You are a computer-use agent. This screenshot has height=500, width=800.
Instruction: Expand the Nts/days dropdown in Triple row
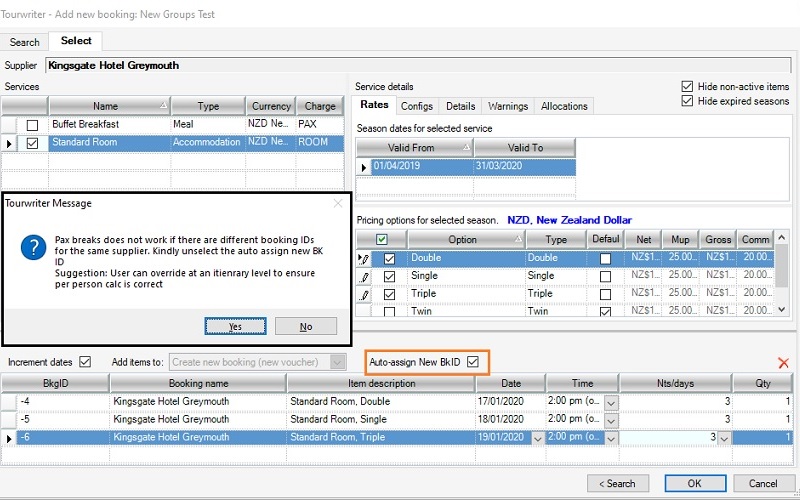723,437
